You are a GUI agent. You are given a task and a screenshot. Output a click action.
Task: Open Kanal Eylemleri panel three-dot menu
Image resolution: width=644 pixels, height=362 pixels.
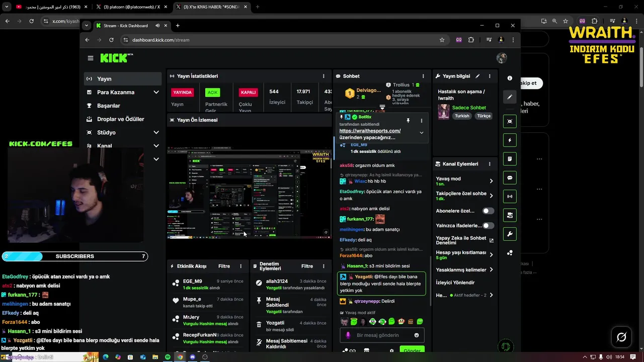490,164
